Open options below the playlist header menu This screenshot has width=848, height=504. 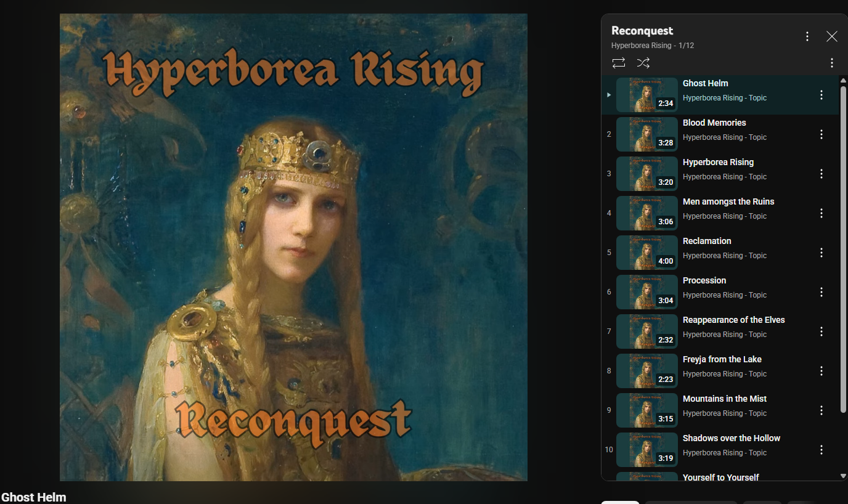(832, 63)
